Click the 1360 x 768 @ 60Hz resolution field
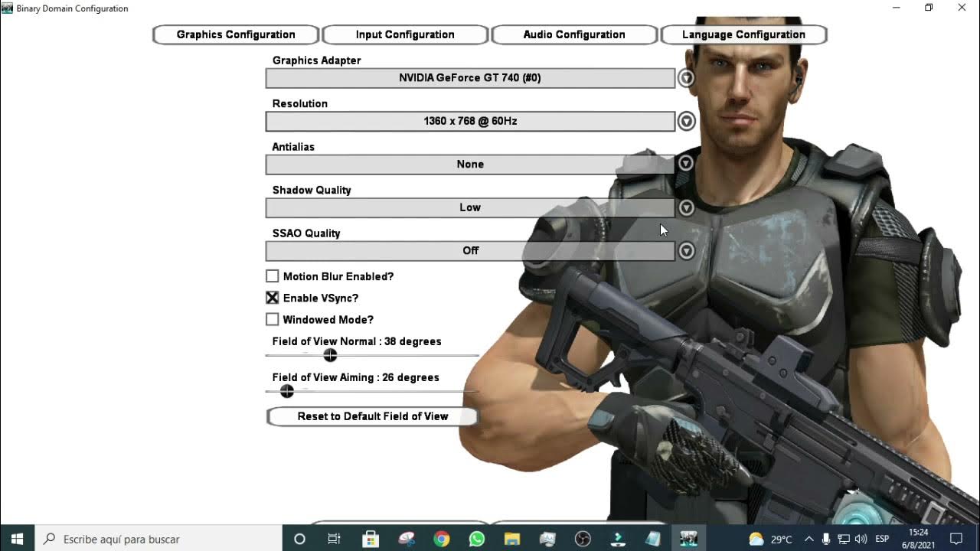 pyautogui.click(x=470, y=121)
